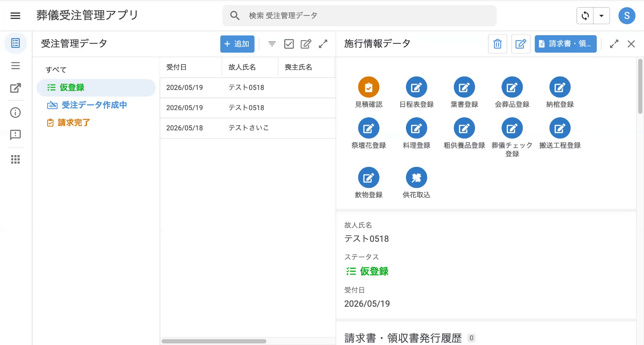This screenshot has width=644, height=345.
Task: Open 飲物登録 action
Action: point(368,177)
